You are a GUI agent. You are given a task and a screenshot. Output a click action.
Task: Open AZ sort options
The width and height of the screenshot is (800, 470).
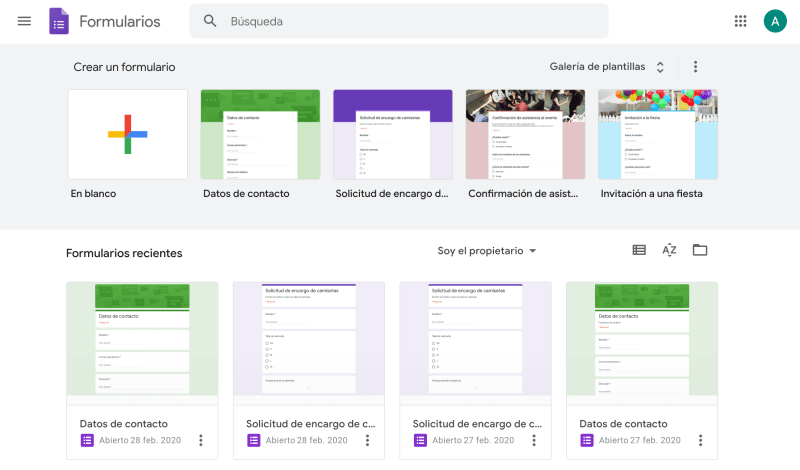pyautogui.click(x=669, y=250)
